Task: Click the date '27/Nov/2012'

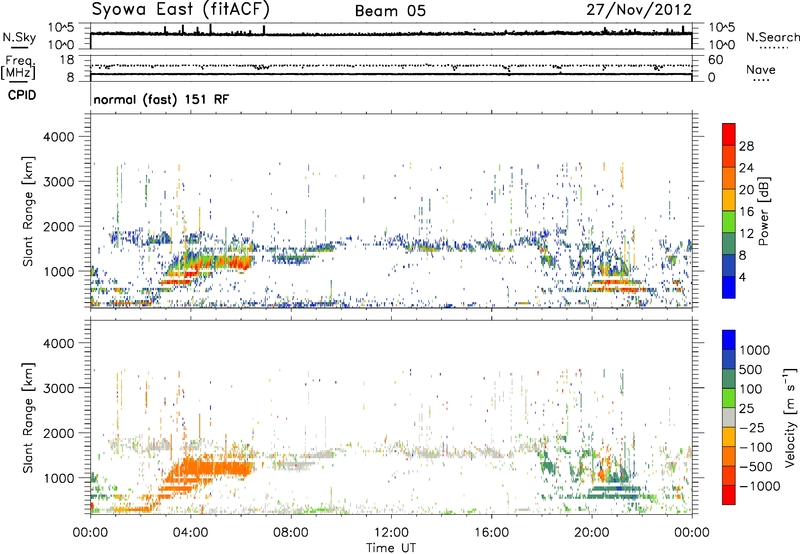Action: click(639, 10)
